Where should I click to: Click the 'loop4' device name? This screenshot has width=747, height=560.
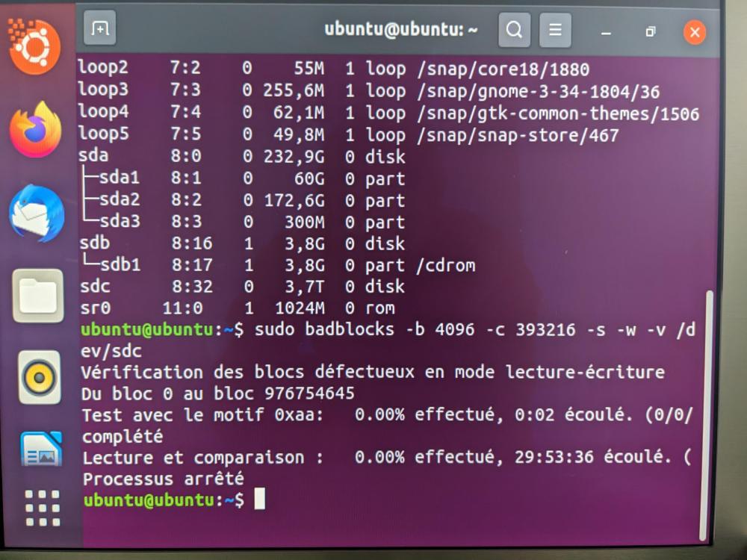[103, 111]
